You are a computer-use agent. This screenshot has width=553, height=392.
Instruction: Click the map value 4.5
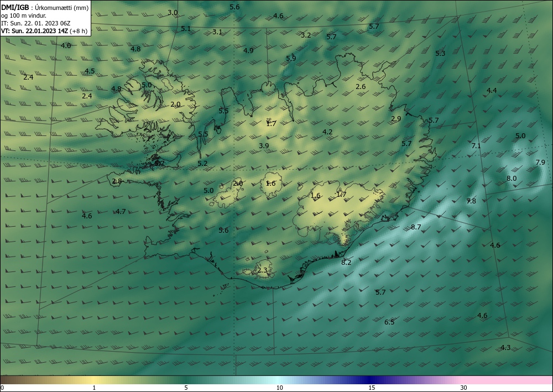point(90,71)
